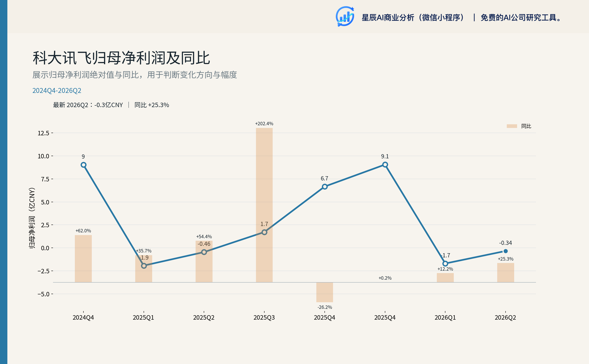The height and width of the screenshot is (364, 589).
Task: Click the 2025Q1 line marker at -1.9
Action: point(144,266)
